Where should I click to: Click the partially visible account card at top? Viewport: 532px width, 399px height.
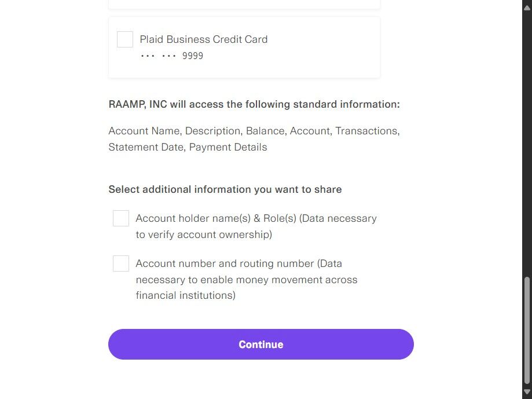click(244, 4)
